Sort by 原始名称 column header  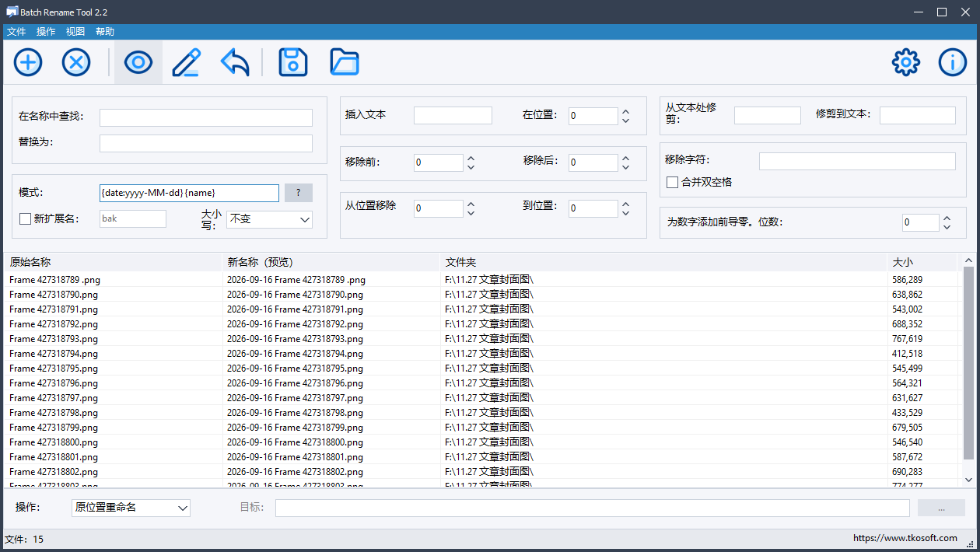pyautogui.click(x=113, y=262)
